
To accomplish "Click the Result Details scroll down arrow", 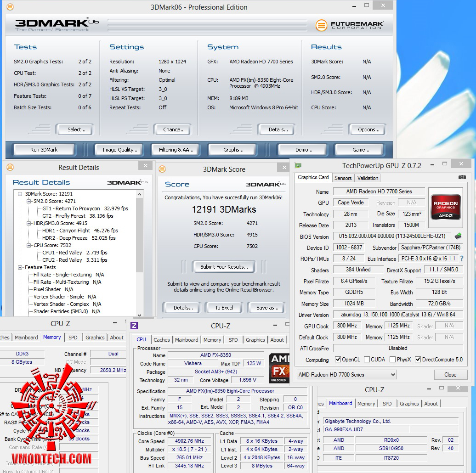I will pyautogui.click(x=139, y=315).
